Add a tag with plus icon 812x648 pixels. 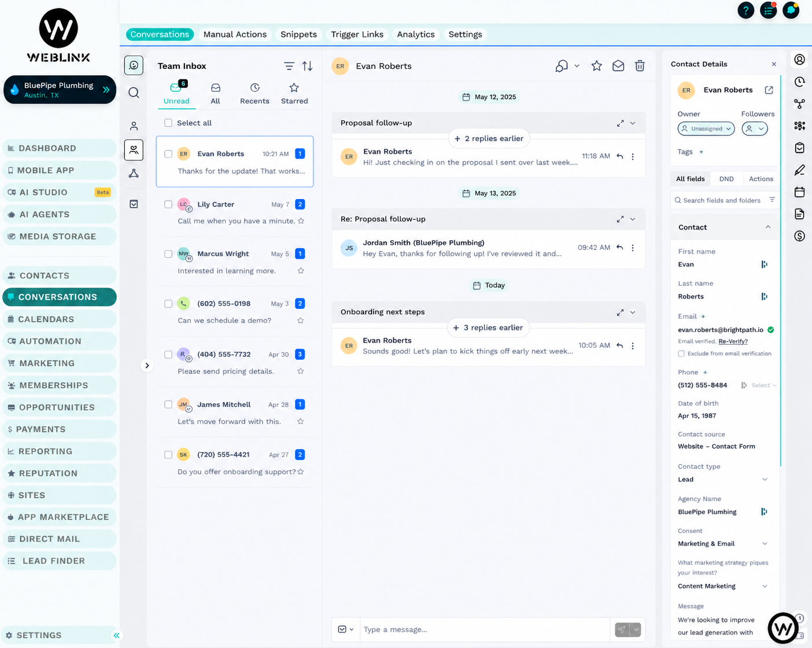(702, 152)
